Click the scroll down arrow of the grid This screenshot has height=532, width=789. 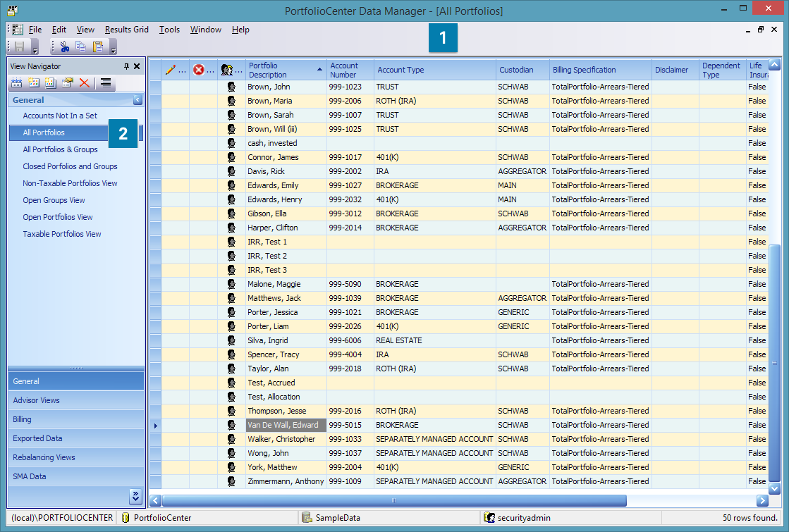[774, 488]
